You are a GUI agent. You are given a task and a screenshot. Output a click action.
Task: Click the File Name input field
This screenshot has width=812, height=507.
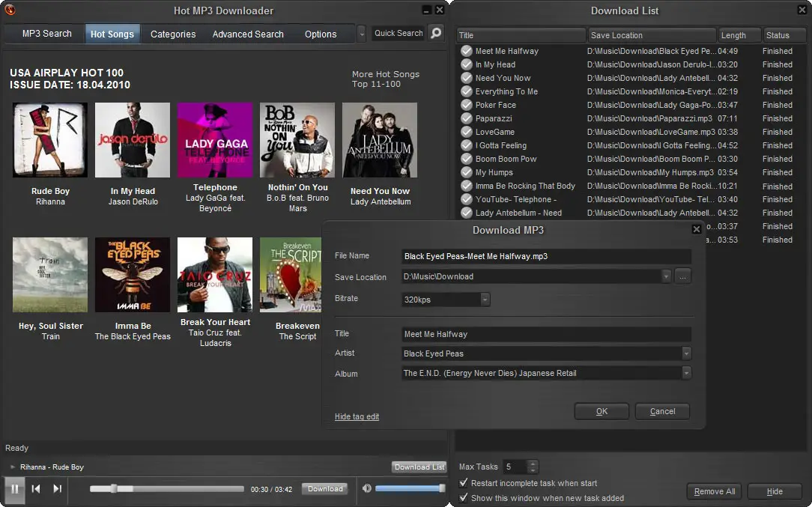tap(546, 256)
